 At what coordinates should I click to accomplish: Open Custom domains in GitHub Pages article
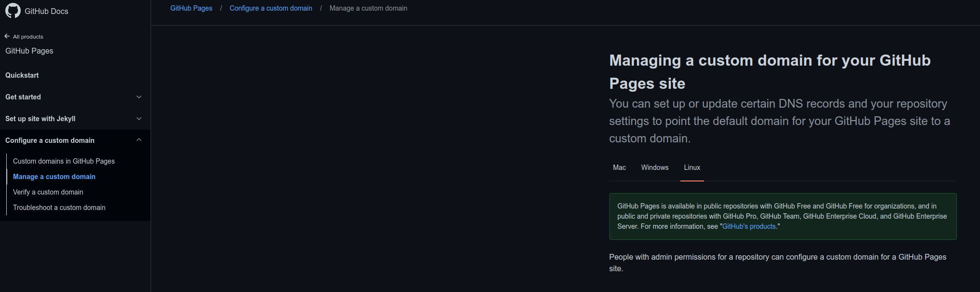pos(64,161)
